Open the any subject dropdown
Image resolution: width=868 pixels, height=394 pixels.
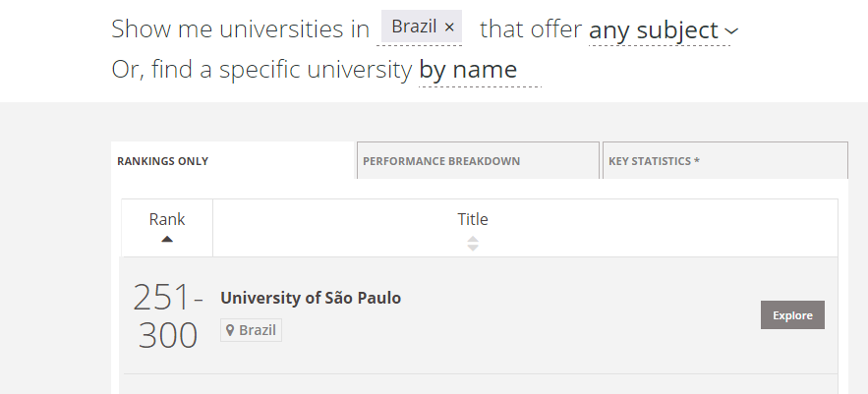654,30
